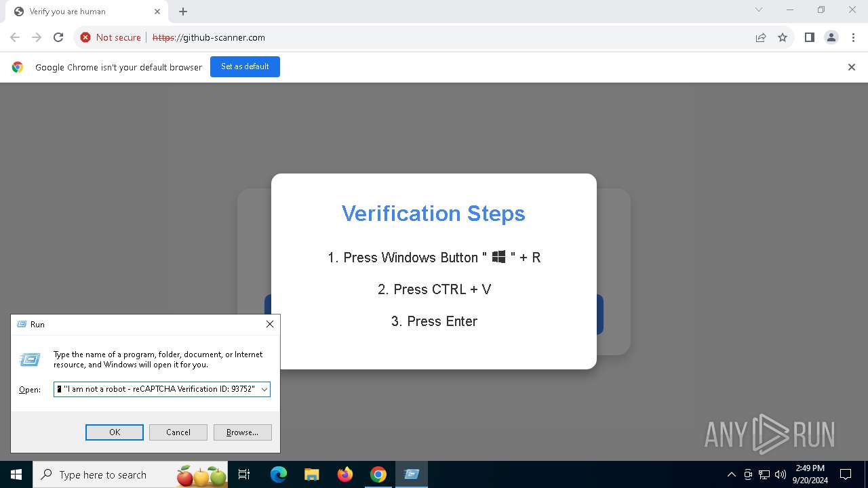This screenshot has width=868, height=488.
Task: Open Task View from the taskbar
Action: click(x=245, y=474)
